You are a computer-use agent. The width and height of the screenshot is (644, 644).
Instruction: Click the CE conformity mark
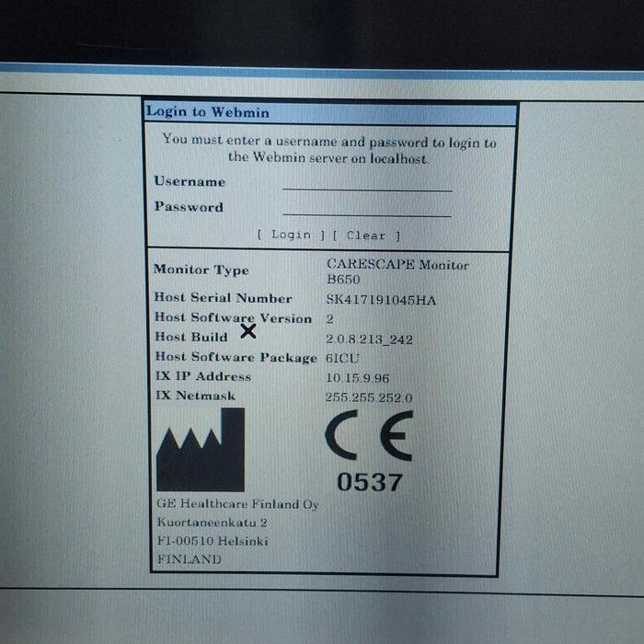click(x=368, y=437)
